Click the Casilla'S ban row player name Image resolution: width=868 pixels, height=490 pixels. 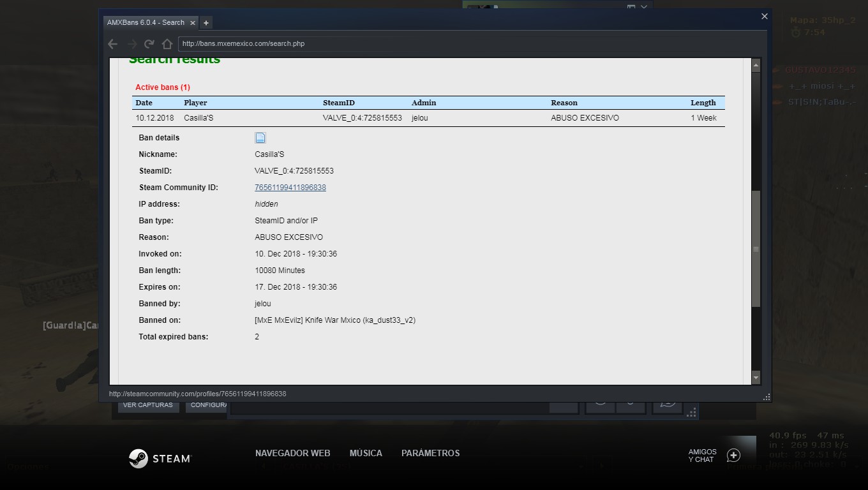(x=198, y=118)
